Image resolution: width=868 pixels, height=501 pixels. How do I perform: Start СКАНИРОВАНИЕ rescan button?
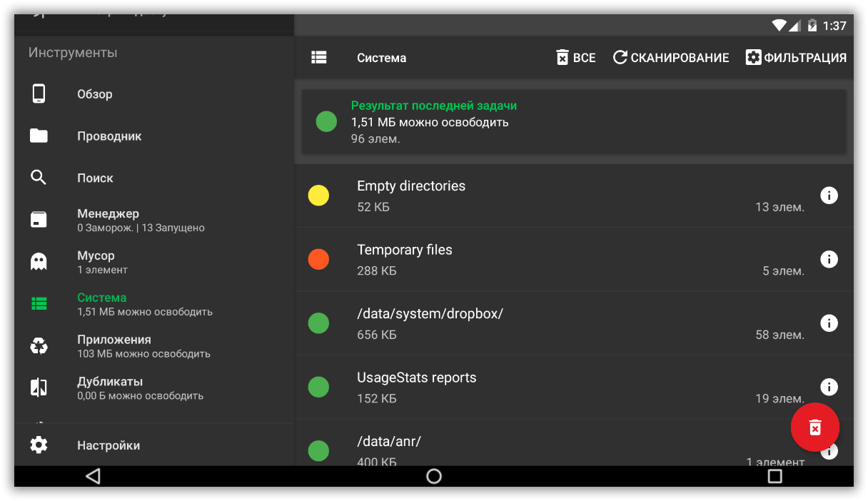(x=671, y=58)
